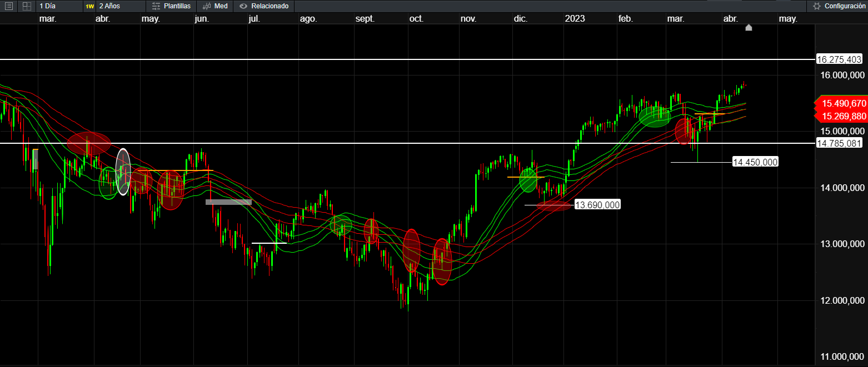
Task: Click the 13.690,000 price level label
Action: 597,205
